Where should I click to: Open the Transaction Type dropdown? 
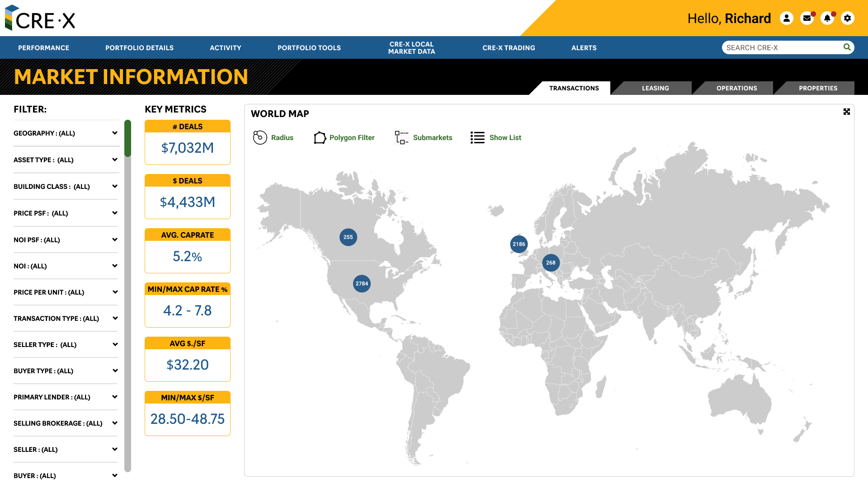click(114, 318)
